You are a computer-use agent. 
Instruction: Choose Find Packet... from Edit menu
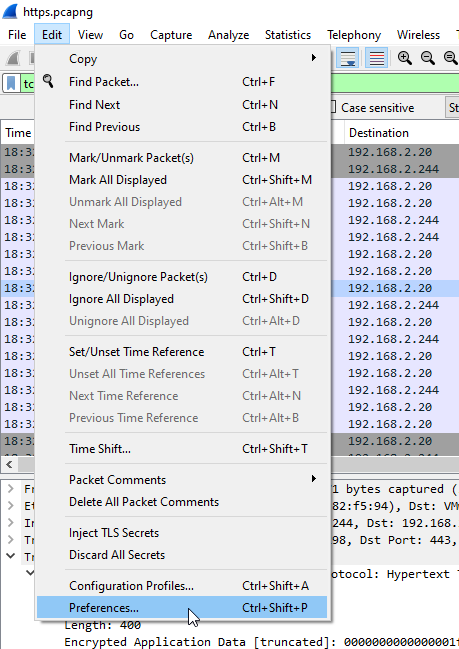click(182, 82)
